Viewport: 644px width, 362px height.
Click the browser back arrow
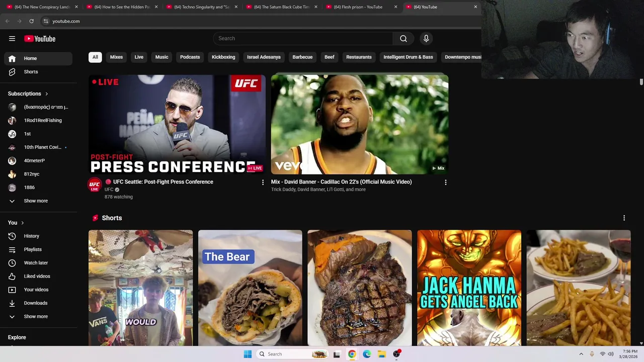[7, 21]
